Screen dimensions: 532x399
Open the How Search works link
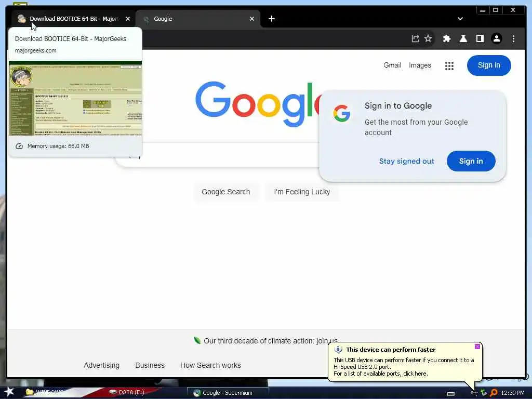[x=210, y=365]
